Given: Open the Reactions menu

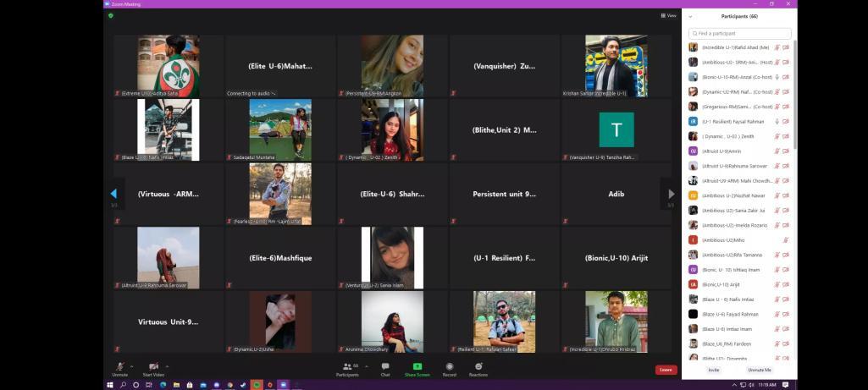Looking at the screenshot, I should [x=478, y=367].
